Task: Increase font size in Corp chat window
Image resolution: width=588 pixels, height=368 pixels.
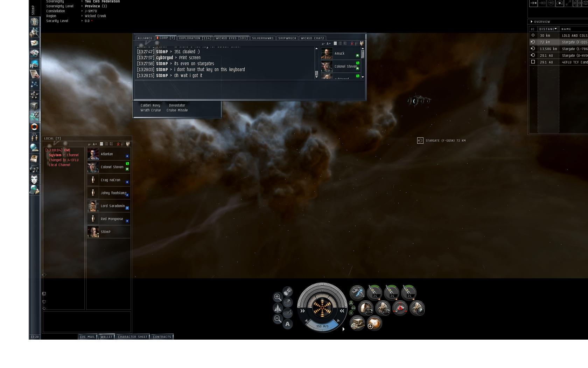Action: click(329, 44)
